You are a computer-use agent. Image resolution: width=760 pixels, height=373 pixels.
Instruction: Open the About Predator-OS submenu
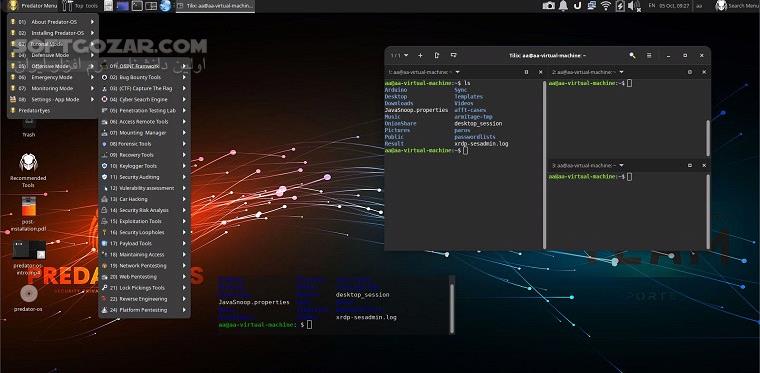(53, 22)
